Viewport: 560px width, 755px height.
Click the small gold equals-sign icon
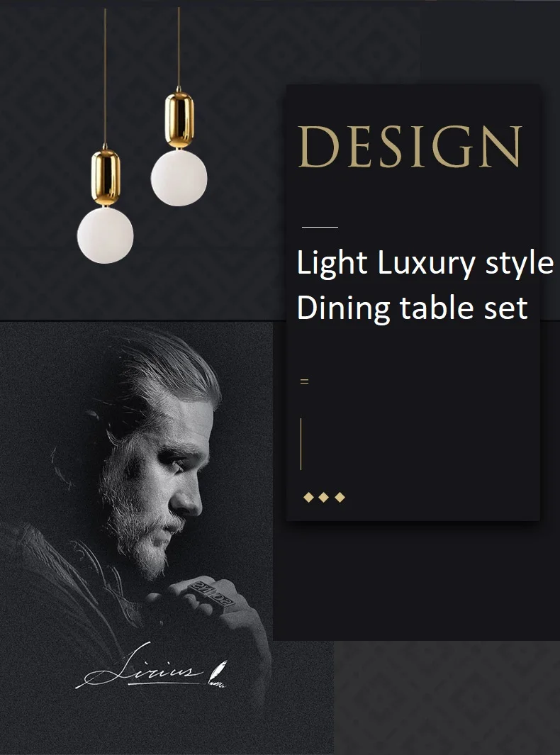[x=304, y=381]
